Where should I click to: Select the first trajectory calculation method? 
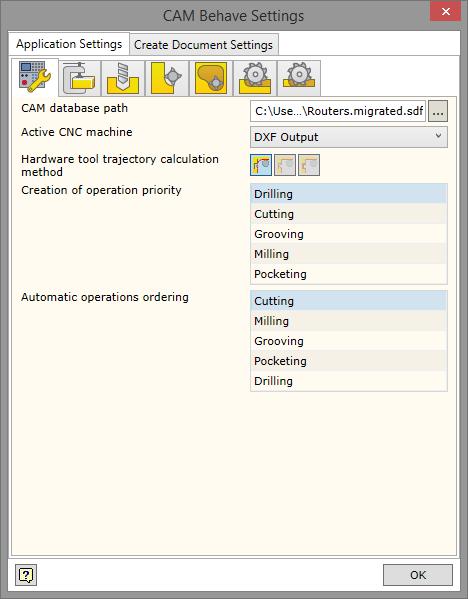pyautogui.click(x=261, y=165)
